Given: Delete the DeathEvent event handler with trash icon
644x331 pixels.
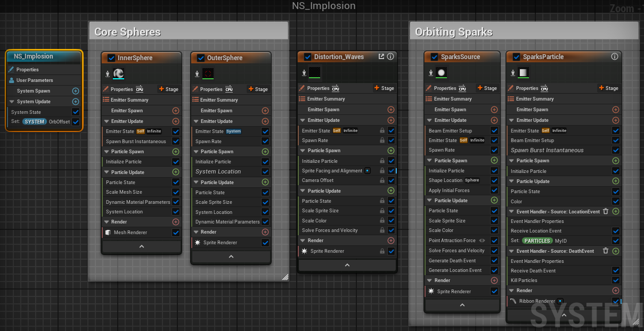Looking at the screenshot, I should pos(605,251).
